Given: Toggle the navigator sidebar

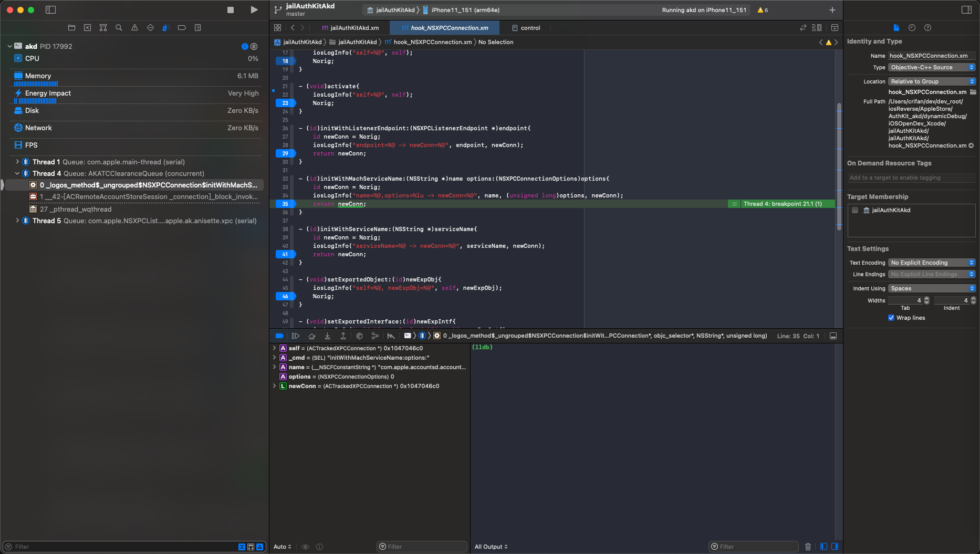Looking at the screenshot, I should point(50,10).
